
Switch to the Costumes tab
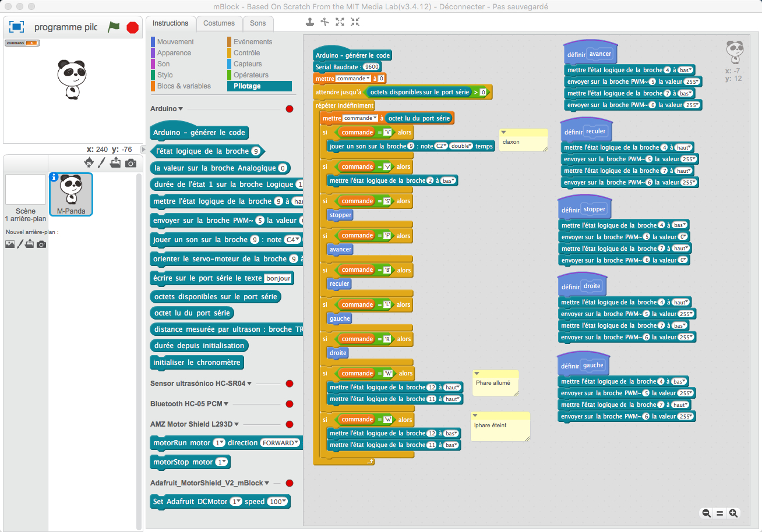pyautogui.click(x=219, y=23)
